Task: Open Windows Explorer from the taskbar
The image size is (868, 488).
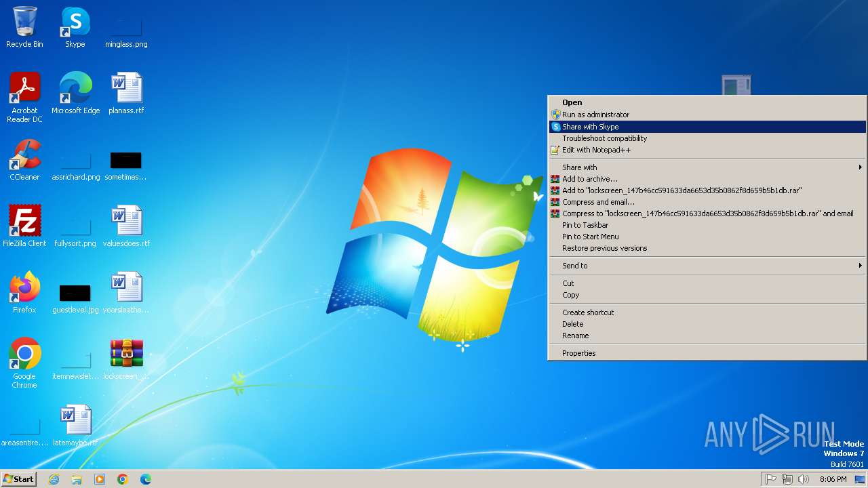Action: pyautogui.click(x=77, y=479)
